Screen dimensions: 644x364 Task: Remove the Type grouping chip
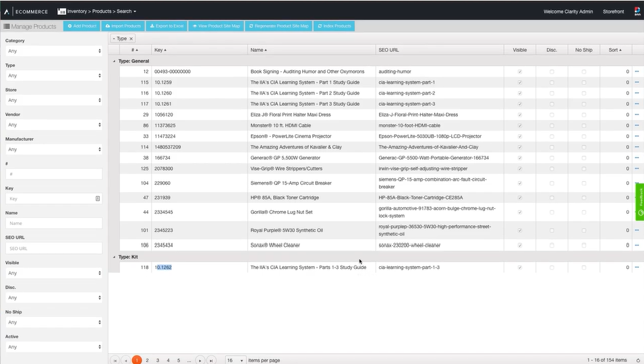click(131, 38)
